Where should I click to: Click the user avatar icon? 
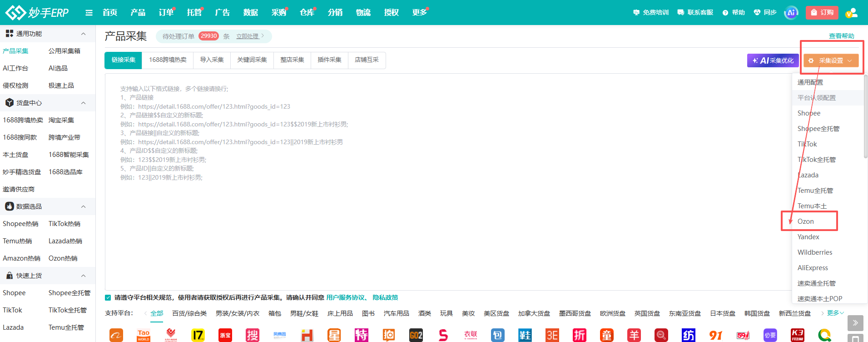(x=852, y=13)
